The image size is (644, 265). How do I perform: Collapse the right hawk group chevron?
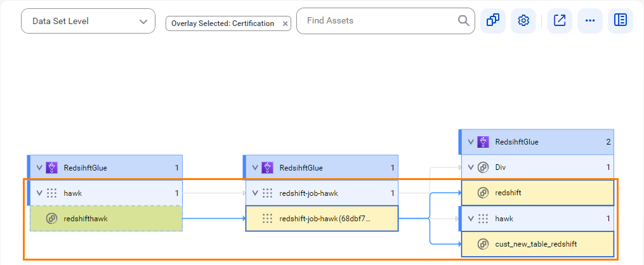[x=471, y=219]
